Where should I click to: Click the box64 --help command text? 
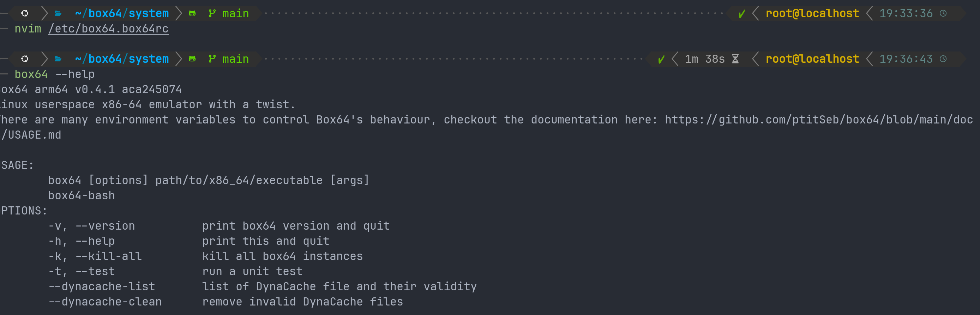(54, 74)
